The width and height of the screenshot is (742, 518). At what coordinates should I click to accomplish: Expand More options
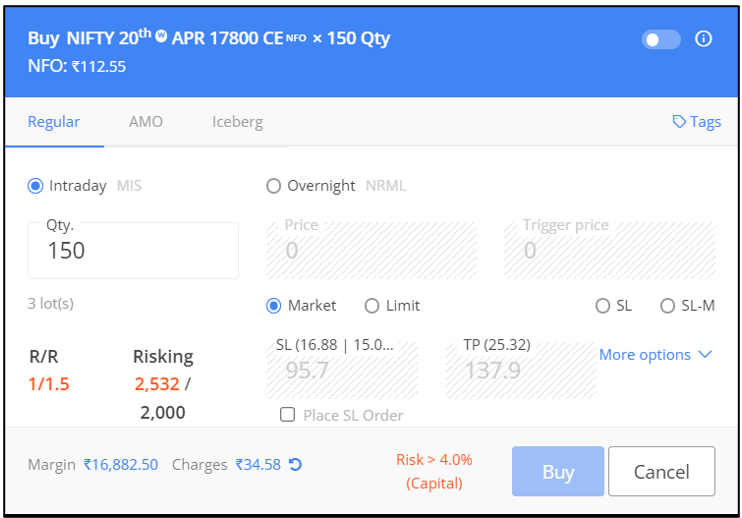pos(645,354)
